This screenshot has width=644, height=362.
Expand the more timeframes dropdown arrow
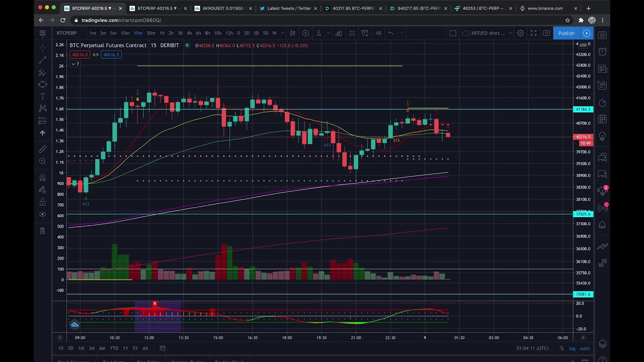pyautogui.click(x=282, y=33)
